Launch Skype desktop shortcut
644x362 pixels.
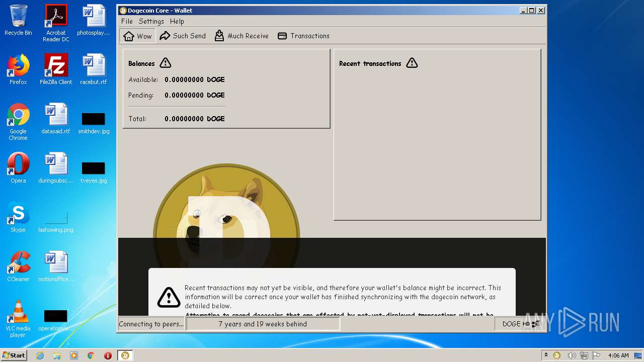(18, 217)
